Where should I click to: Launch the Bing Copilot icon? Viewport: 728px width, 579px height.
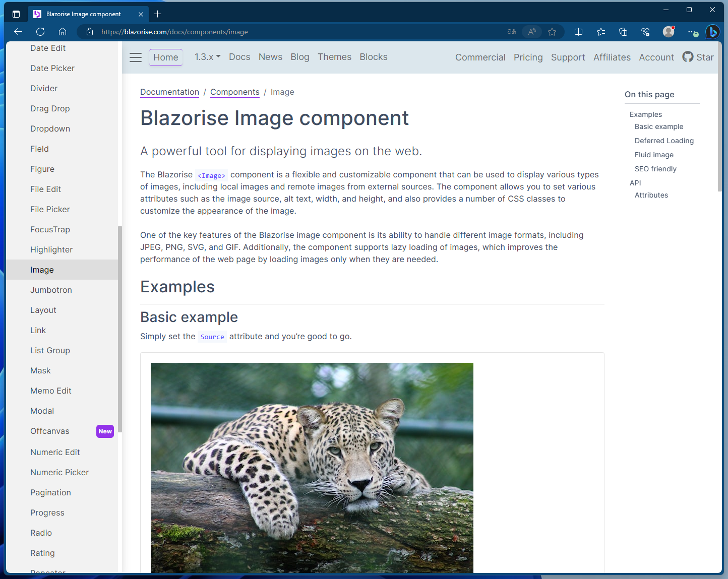(x=712, y=32)
